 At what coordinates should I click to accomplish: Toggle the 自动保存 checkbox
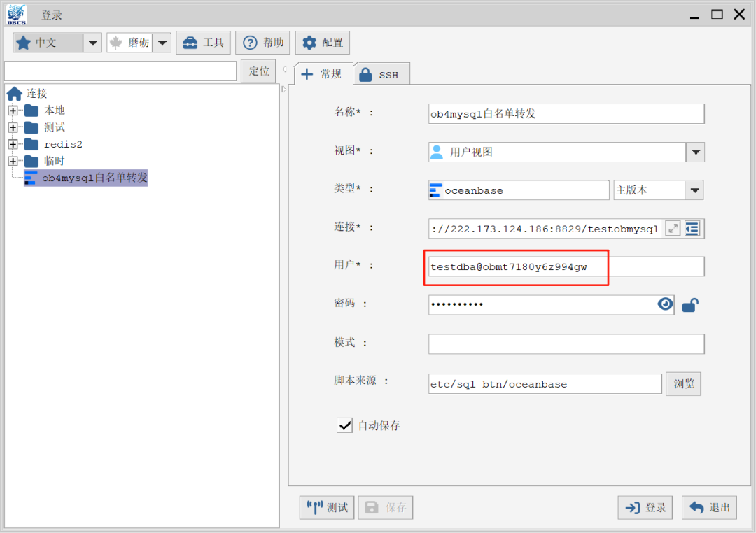[344, 425]
